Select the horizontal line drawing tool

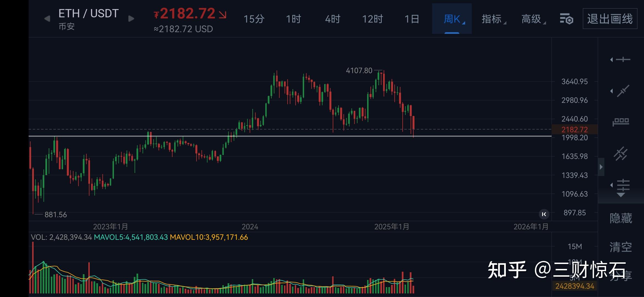[623, 60]
